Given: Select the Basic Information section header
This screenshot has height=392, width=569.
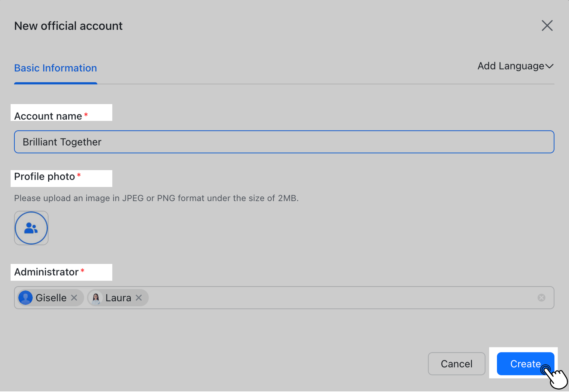Looking at the screenshot, I should [55, 68].
